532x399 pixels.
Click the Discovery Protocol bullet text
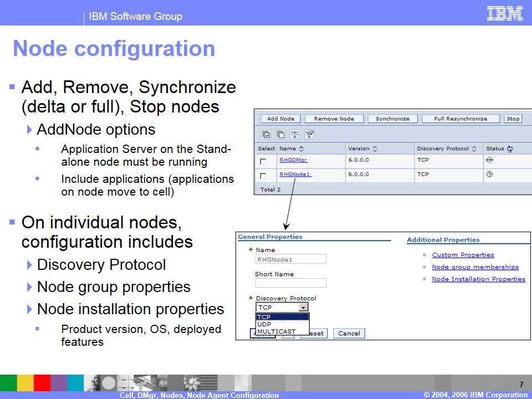(x=101, y=265)
